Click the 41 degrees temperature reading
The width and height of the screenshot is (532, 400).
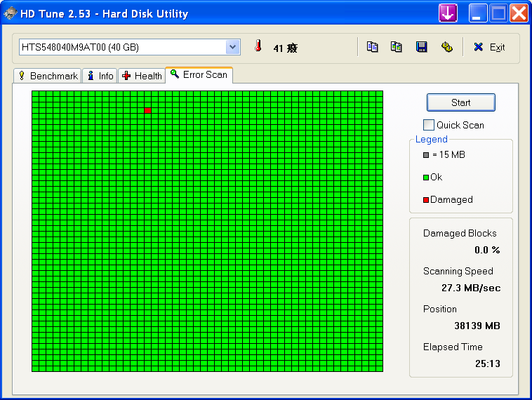coord(286,48)
